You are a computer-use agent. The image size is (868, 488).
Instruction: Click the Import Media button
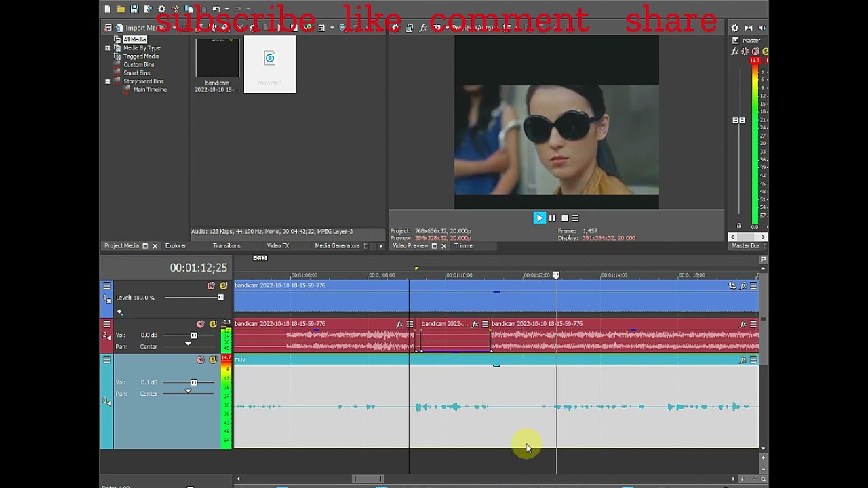click(140, 28)
